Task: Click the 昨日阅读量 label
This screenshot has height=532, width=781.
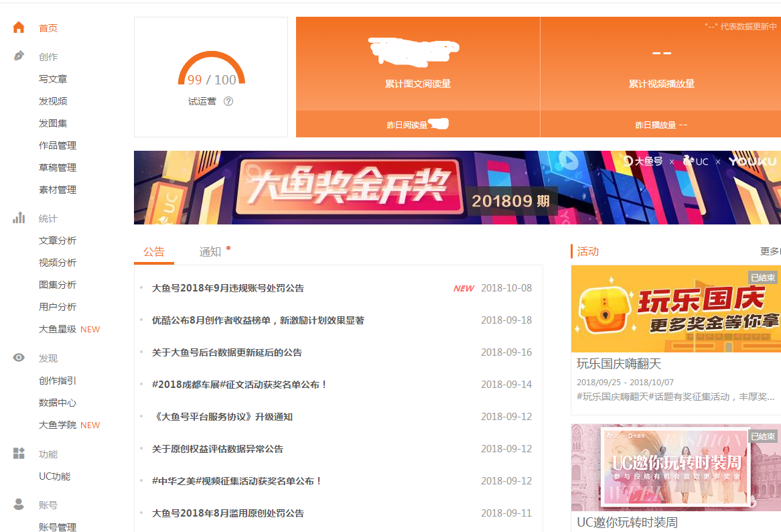Action: click(x=407, y=125)
